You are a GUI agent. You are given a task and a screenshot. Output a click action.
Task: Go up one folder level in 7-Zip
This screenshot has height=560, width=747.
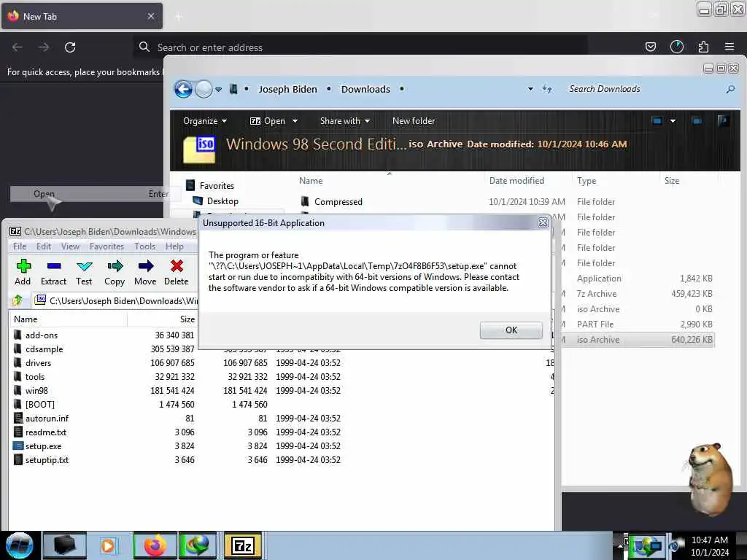[x=18, y=300]
